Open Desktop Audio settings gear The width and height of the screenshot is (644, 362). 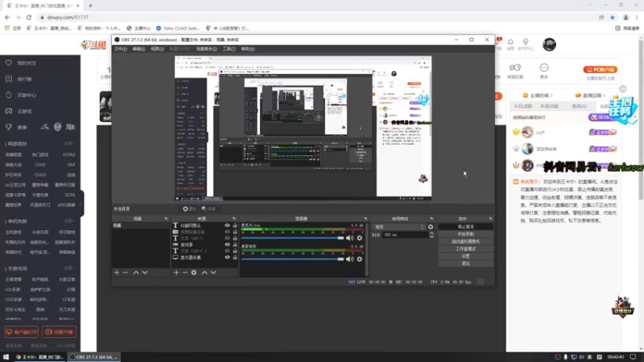(x=359, y=259)
